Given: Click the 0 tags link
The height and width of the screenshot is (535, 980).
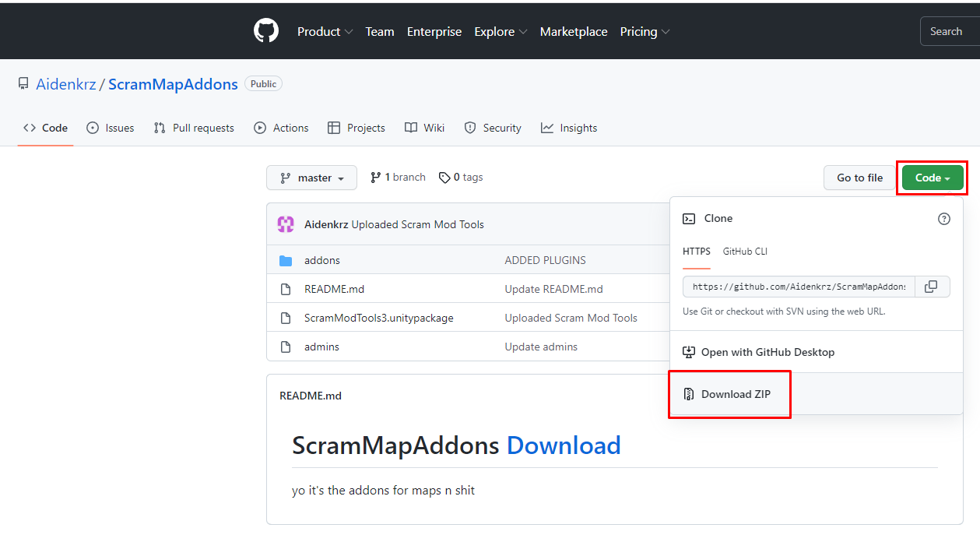Looking at the screenshot, I should 461,178.
